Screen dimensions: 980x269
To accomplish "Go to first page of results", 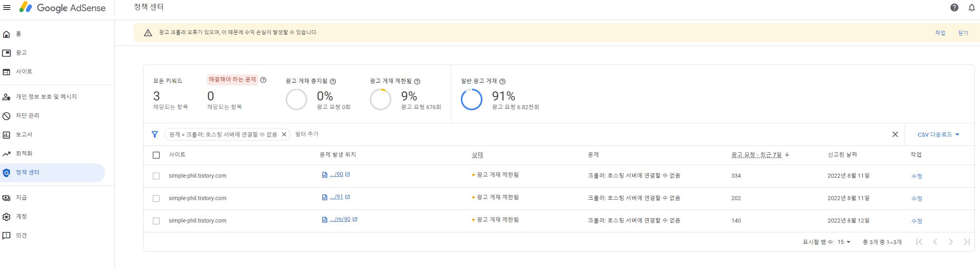I will [x=919, y=242].
